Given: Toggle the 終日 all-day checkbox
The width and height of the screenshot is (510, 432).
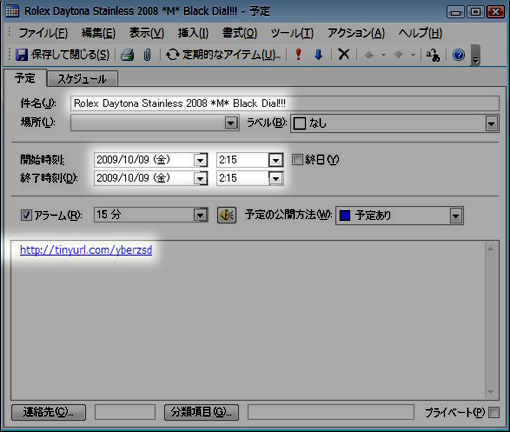Looking at the screenshot, I should coord(297,160).
